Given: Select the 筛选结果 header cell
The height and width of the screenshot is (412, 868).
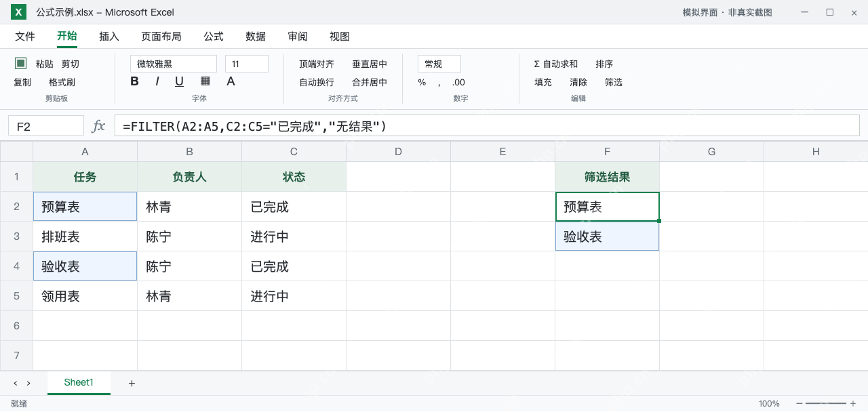Looking at the screenshot, I should [607, 177].
